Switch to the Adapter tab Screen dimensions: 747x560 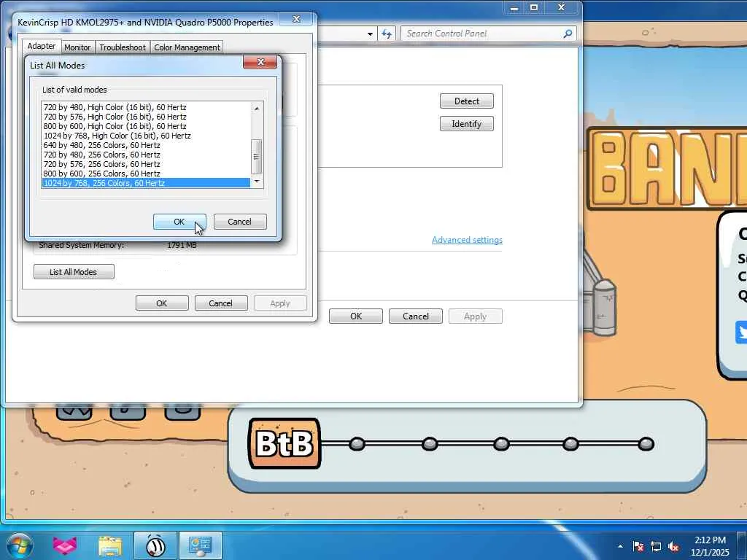coord(42,46)
